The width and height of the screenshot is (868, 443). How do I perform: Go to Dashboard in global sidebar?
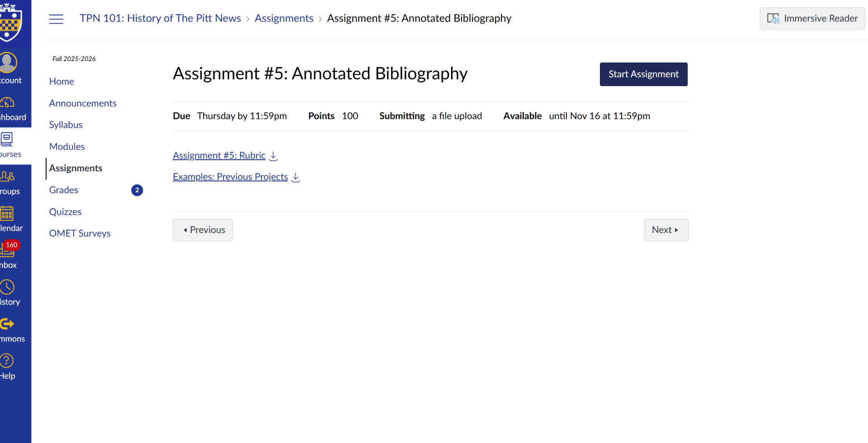[8, 104]
